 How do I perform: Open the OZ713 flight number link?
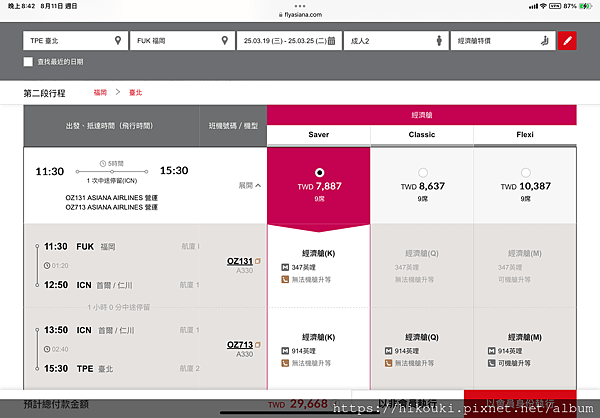pos(240,345)
